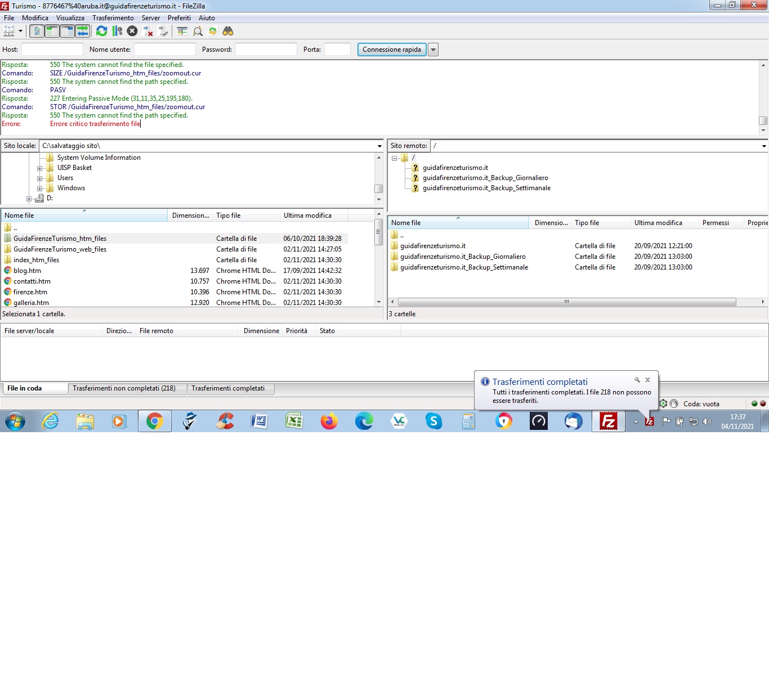Image resolution: width=769 pixels, height=700 pixels.
Task: Select firenze.htm in local list
Action: pyautogui.click(x=30, y=292)
